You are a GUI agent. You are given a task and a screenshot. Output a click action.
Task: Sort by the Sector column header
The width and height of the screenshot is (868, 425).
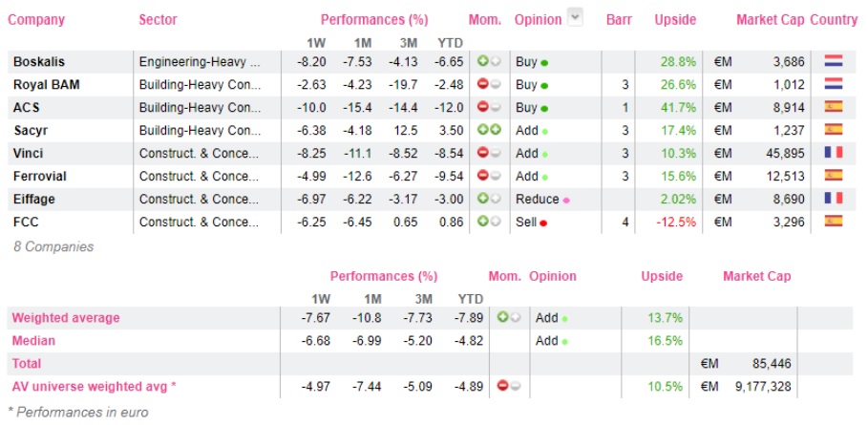[158, 19]
